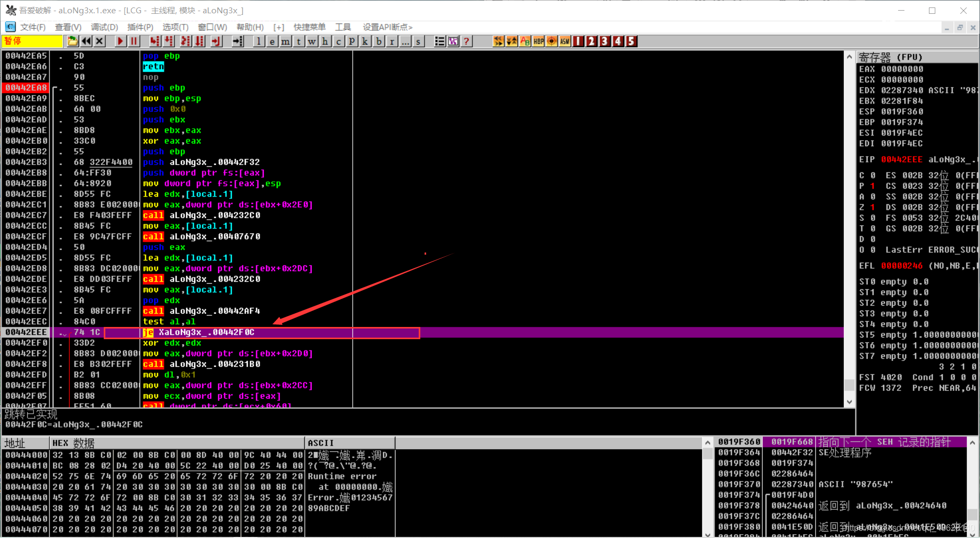The width and height of the screenshot is (980, 538).
Task: Select the retn instruction row
Action: pos(423,66)
